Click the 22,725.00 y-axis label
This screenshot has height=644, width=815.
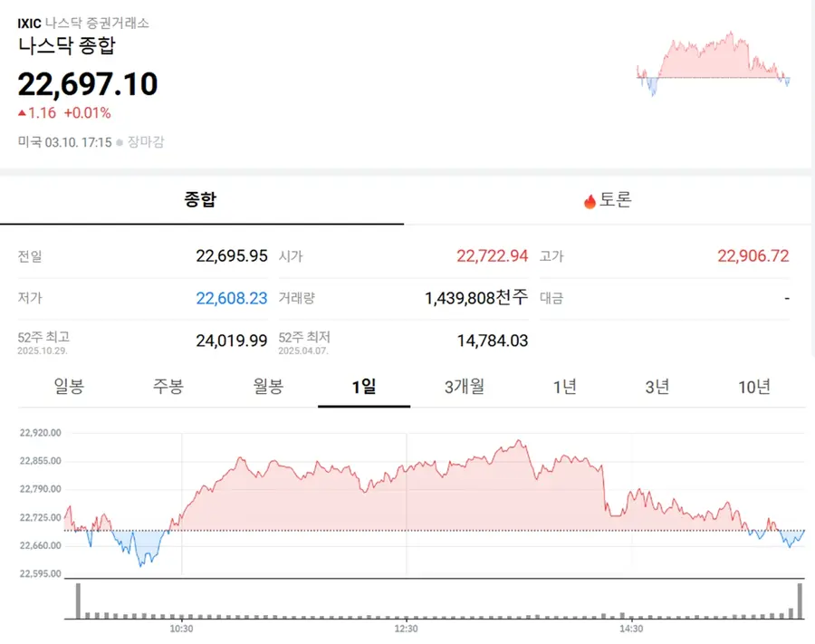40,518
